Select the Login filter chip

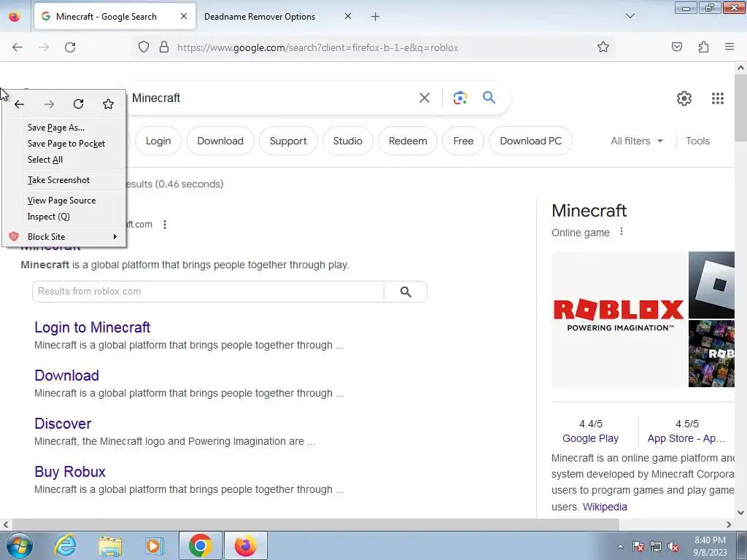(x=158, y=141)
